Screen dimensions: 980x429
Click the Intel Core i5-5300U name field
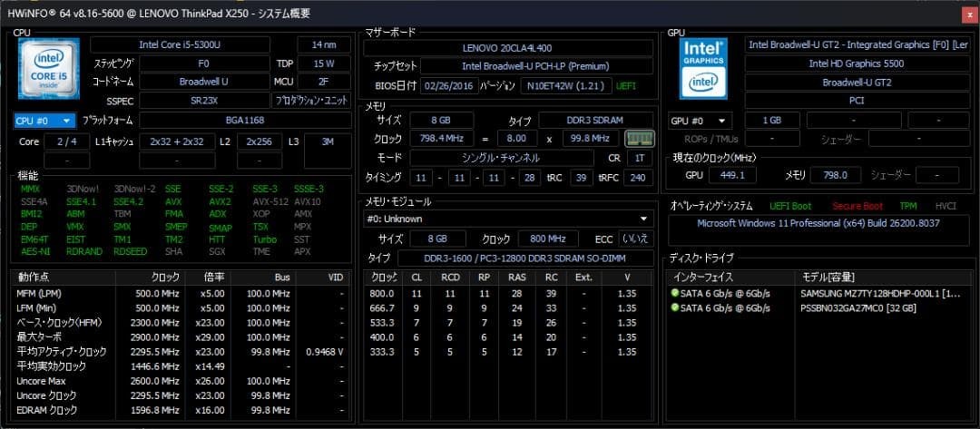tap(180, 45)
